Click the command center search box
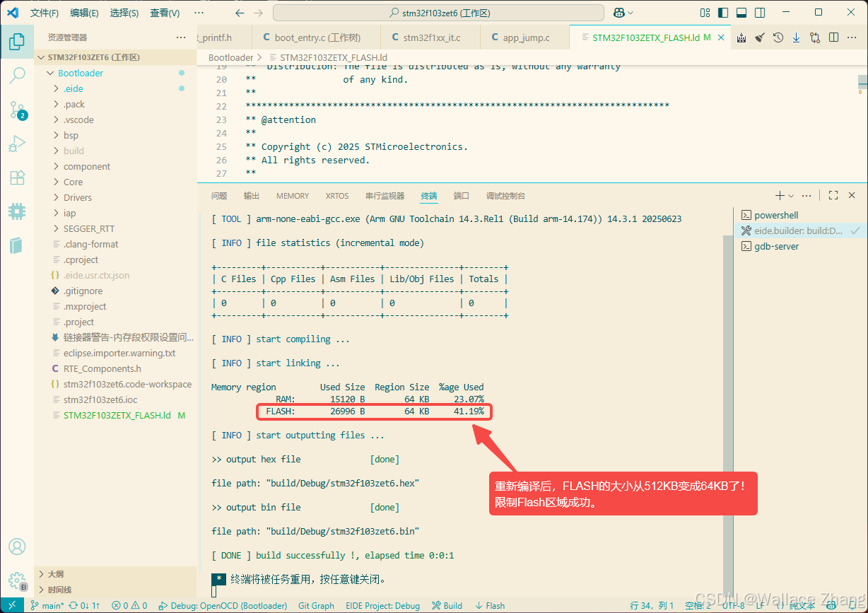 pyautogui.click(x=438, y=13)
